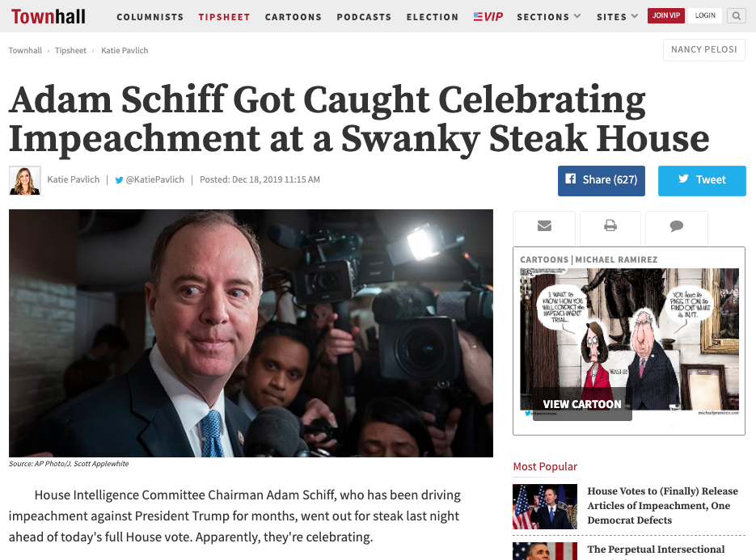Click the VIEW CARTOON button
756x560 pixels.
[x=581, y=404]
